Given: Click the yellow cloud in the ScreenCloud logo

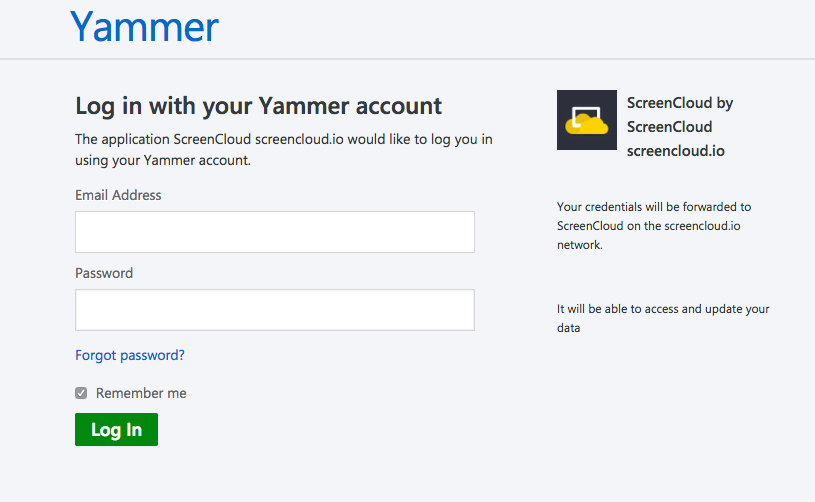Looking at the screenshot, I should [587, 125].
